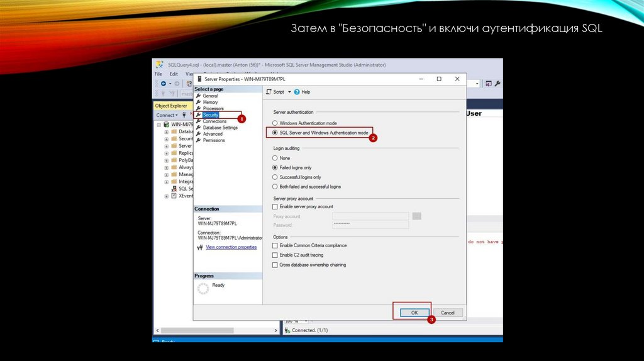644x361 pixels.
Task: Open the Script dropdown arrow
Action: pos(289,92)
